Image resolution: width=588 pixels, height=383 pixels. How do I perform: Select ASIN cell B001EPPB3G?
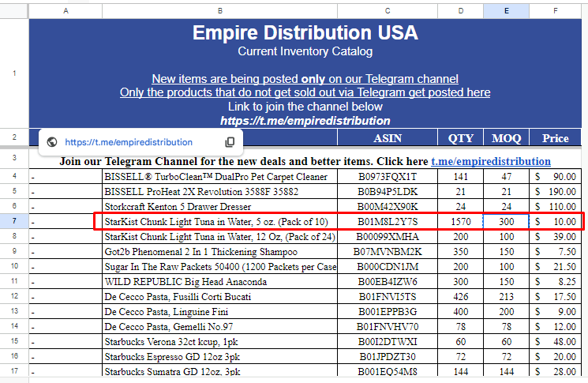[388, 311]
